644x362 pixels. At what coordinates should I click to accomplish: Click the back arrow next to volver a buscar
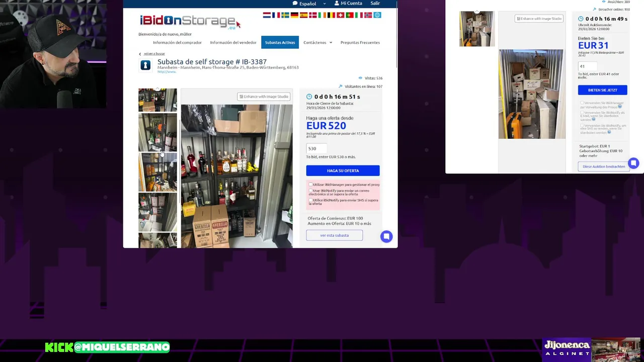[140, 54]
